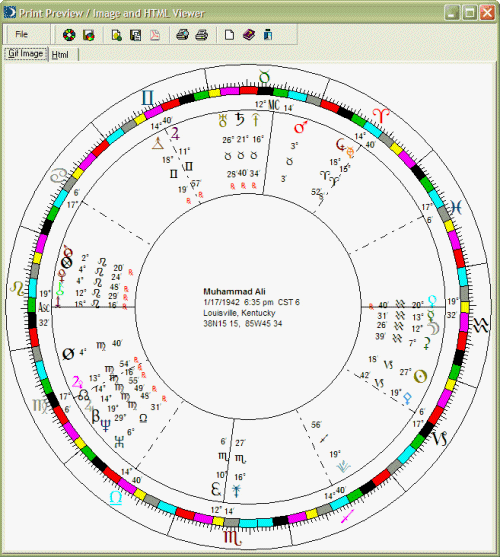Viewport: 500px width, 557px height.
Task: Click the cyan Libra sign glyph
Action: (x=116, y=498)
